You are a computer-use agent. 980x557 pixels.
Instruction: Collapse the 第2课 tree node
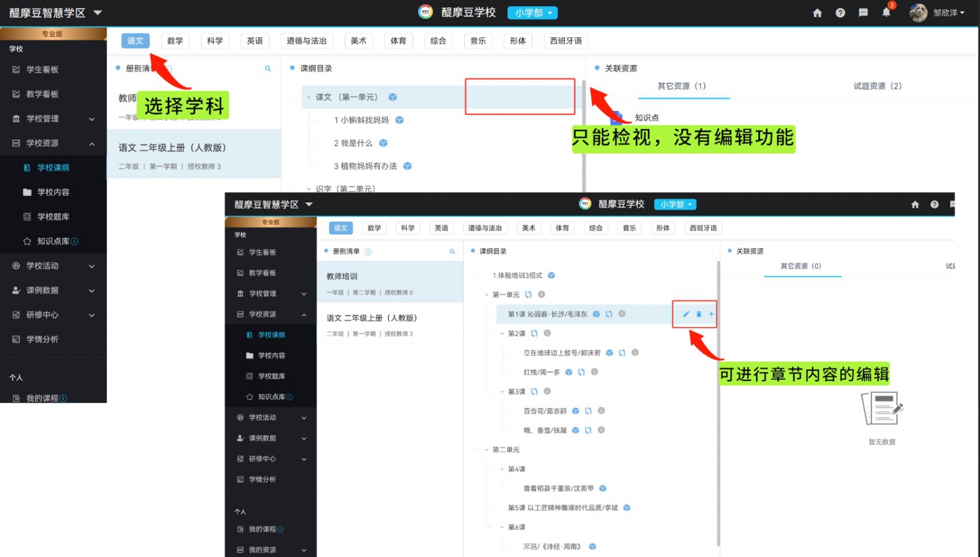[502, 334]
